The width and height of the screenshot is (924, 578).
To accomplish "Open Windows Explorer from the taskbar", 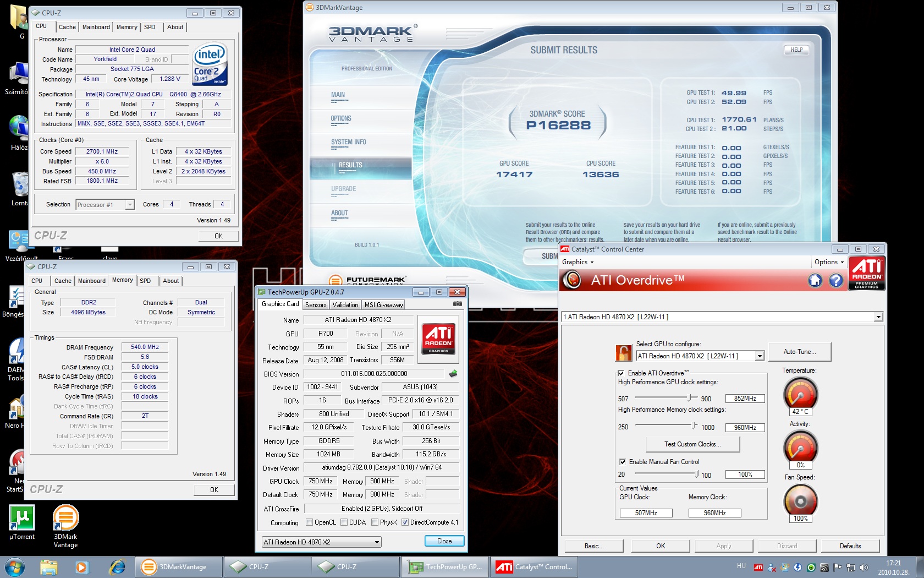I will 49,566.
